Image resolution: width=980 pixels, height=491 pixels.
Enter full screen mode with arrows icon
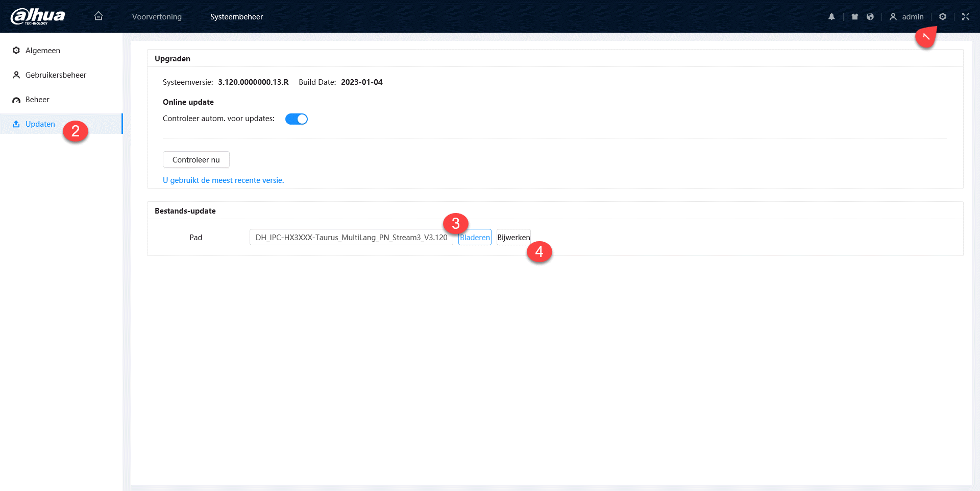coord(965,17)
